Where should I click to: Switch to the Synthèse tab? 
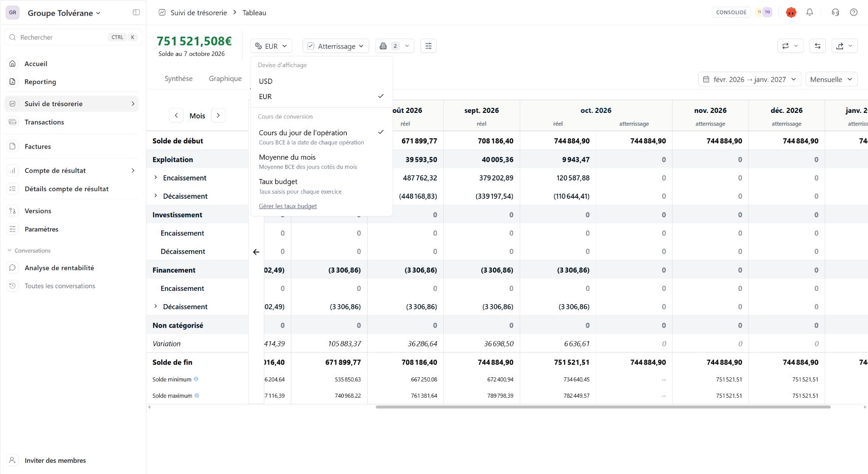178,78
